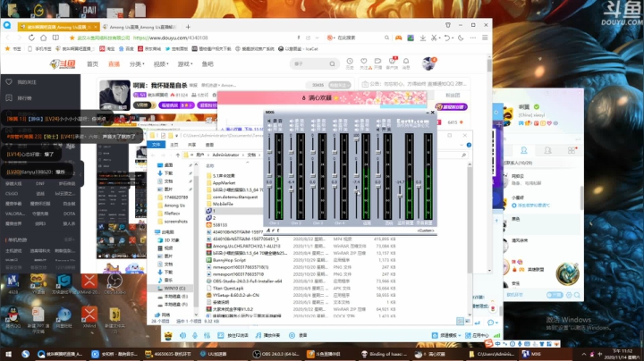Go up one folder in File Explorer
The image size is (644, 361).
[177, 155]
